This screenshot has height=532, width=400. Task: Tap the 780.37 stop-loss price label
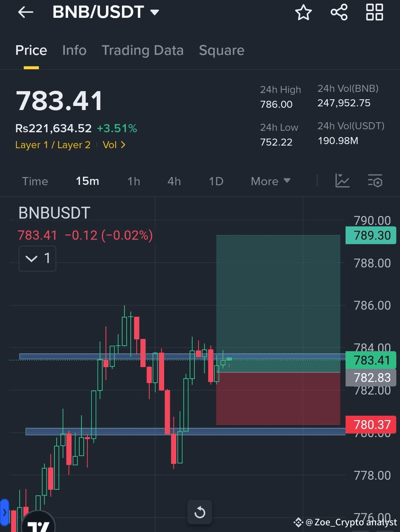point(371,425)
